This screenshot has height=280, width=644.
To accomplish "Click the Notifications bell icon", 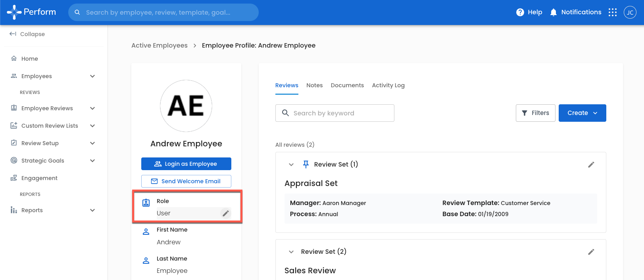I will click(554, 12).
